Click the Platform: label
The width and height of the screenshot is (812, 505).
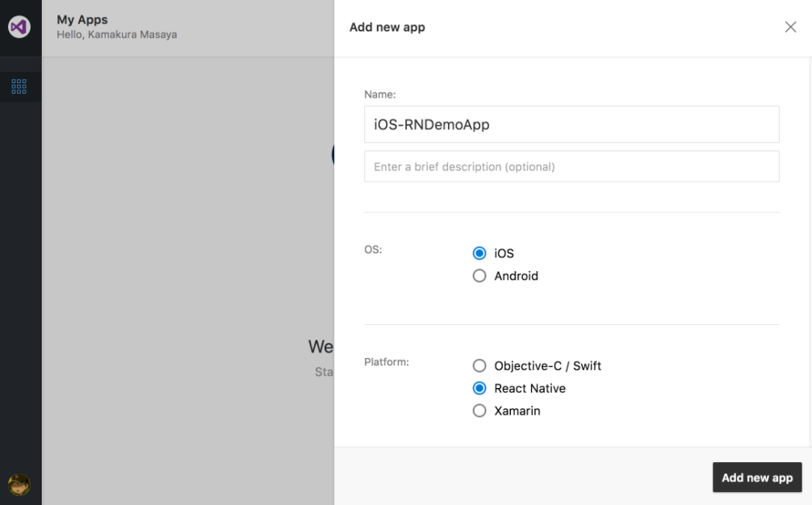pyautogui.click(x=387, y=362)
